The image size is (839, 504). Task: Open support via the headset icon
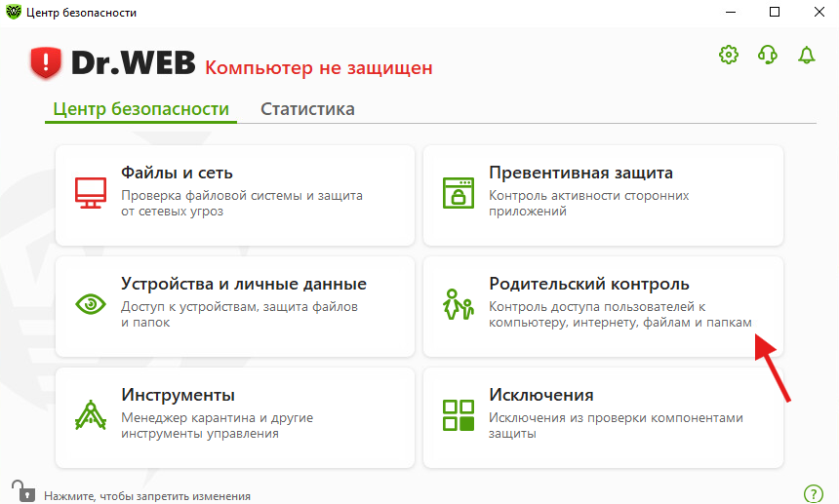[768, 55]
